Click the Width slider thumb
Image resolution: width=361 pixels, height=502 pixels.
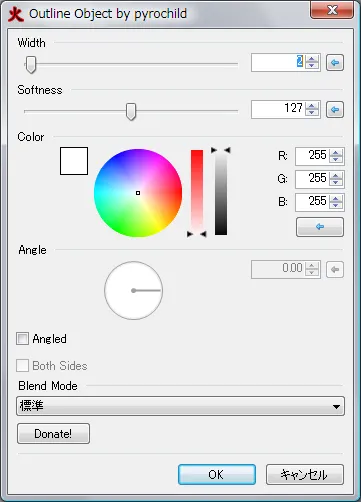31,64
